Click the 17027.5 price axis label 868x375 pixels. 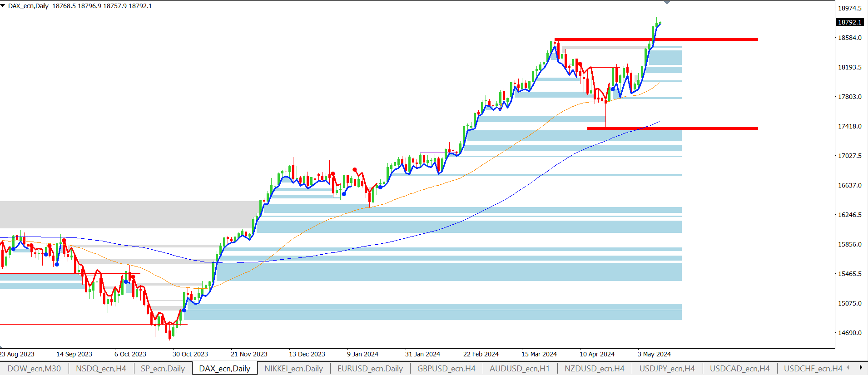coord(850,156)
